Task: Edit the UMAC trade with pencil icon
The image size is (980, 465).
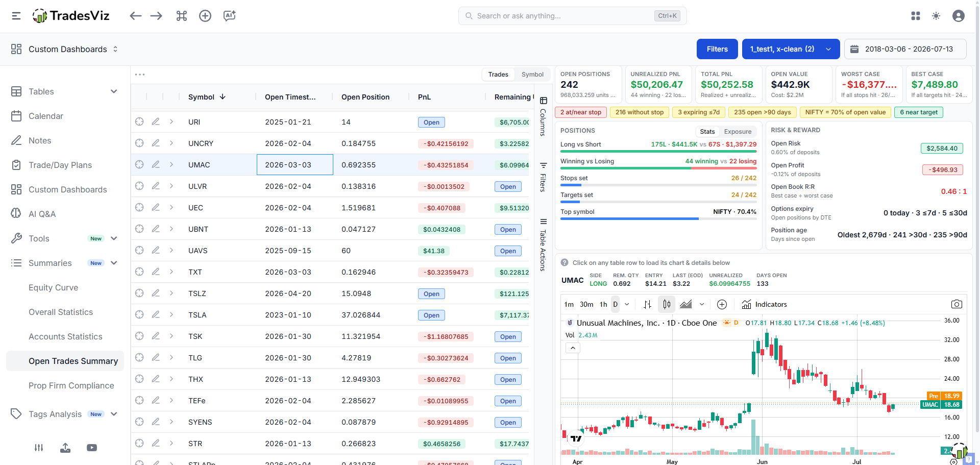Action: [x=156, y=164]
